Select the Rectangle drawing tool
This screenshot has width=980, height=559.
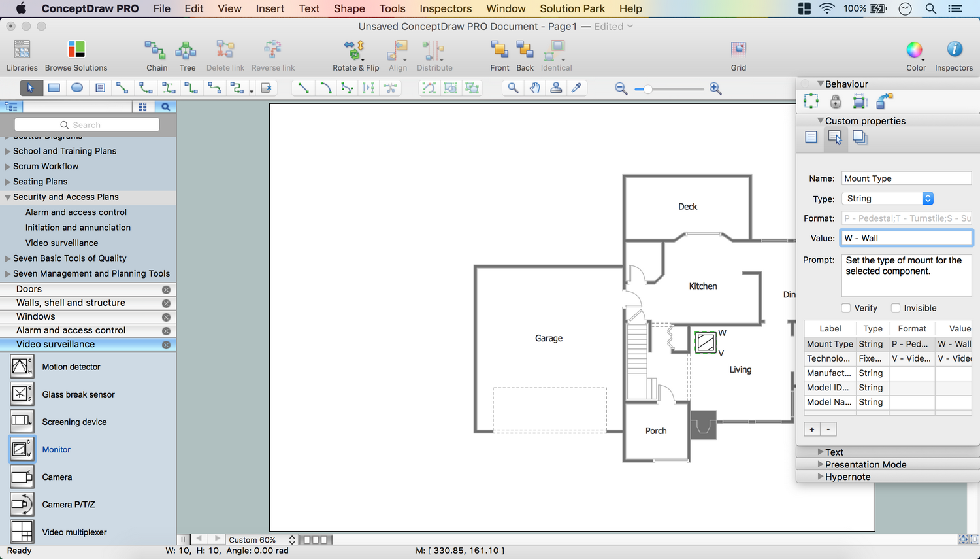[x=54, y=88]
